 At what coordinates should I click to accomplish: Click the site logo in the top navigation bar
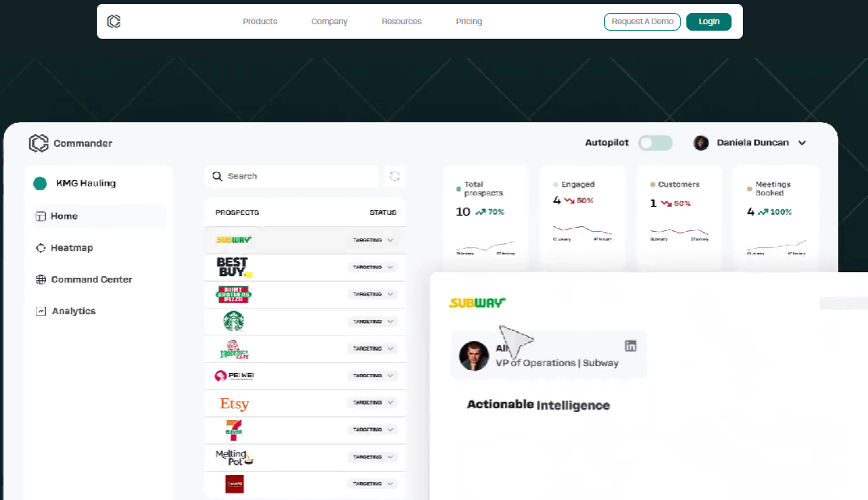(x=114, y=22)
